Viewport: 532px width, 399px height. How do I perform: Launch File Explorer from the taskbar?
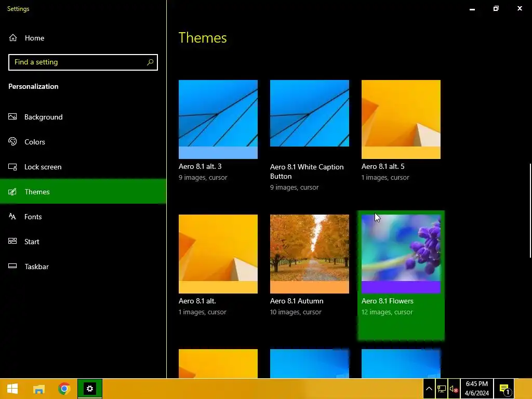coord(38,389)
